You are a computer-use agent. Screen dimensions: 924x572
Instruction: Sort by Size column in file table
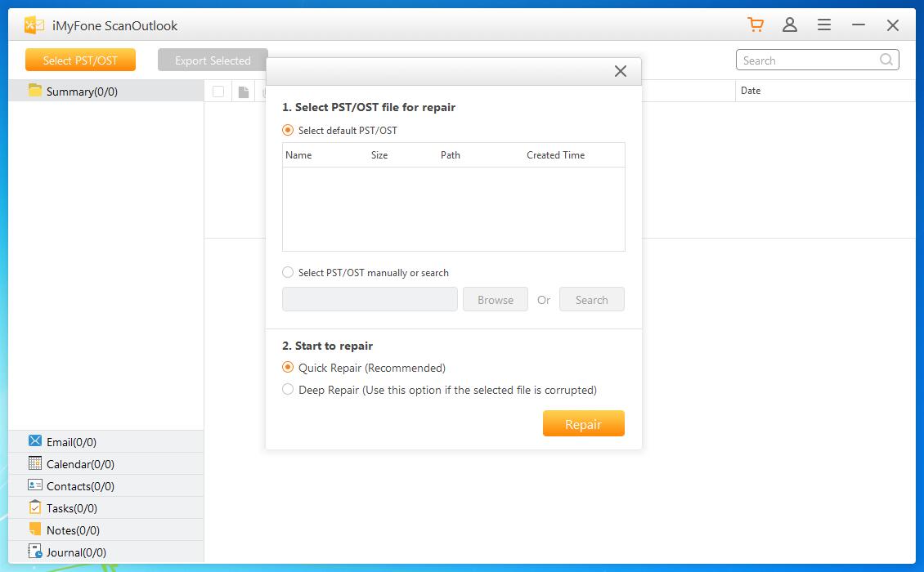coord(379,155)
